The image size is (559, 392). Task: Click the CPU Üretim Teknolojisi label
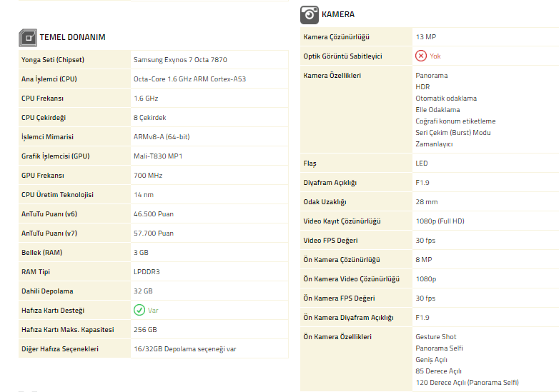pos(57,194)
